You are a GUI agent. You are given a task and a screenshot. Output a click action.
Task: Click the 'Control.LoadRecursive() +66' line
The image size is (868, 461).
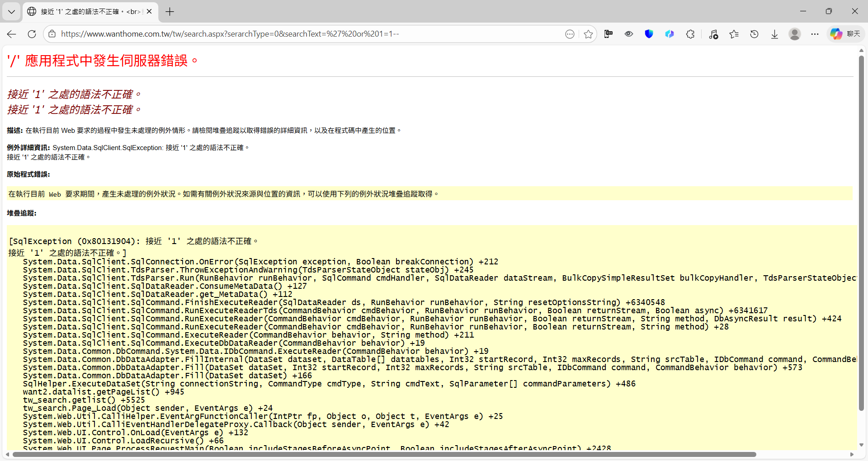click(123, 441)
